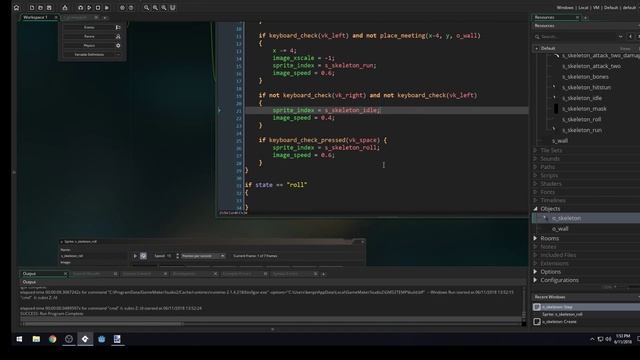Viewport: 640px width, 360px height.
Task: Go to previous search result arrow
Action: (631, 37)
